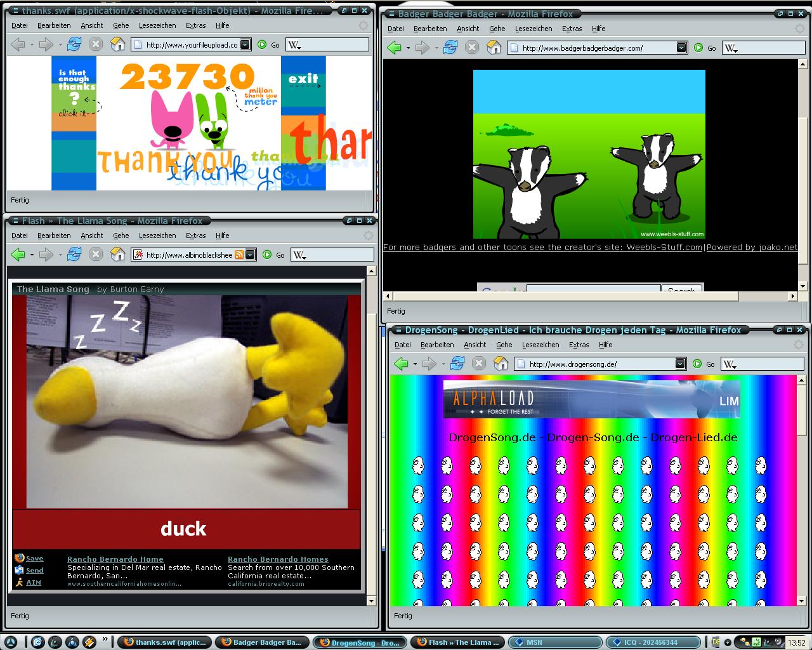
Task: Open the Ansicht menu in the DrogenSong window
Action: click(475, 345)
